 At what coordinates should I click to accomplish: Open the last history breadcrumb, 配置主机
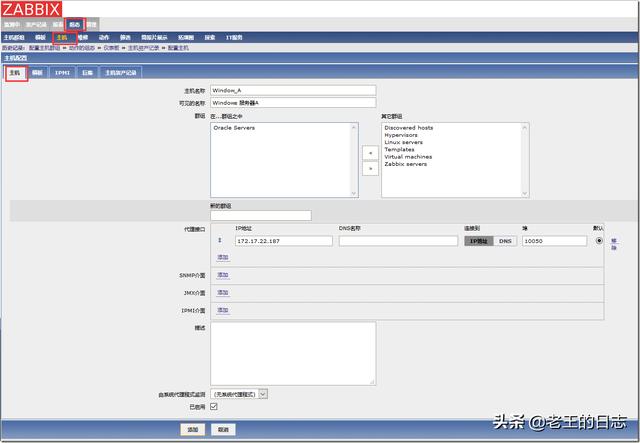(x=178, y=48)
